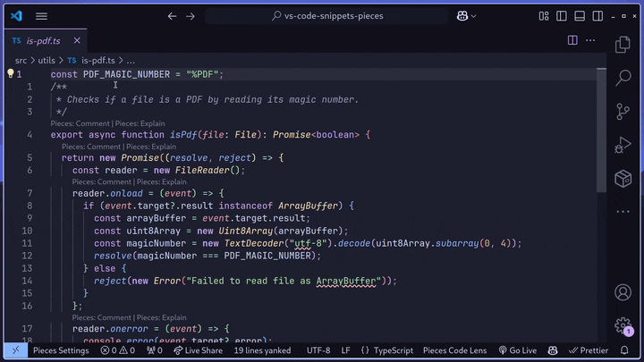Click TextDecoder in the magicNumber line

tap(254, 243)
